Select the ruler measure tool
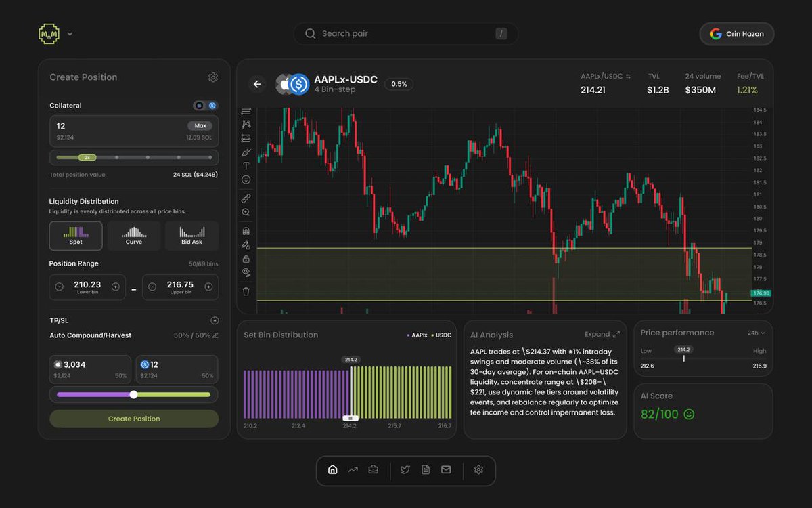The width and height of the screenshot is (812, 508). tap(246, 198)
